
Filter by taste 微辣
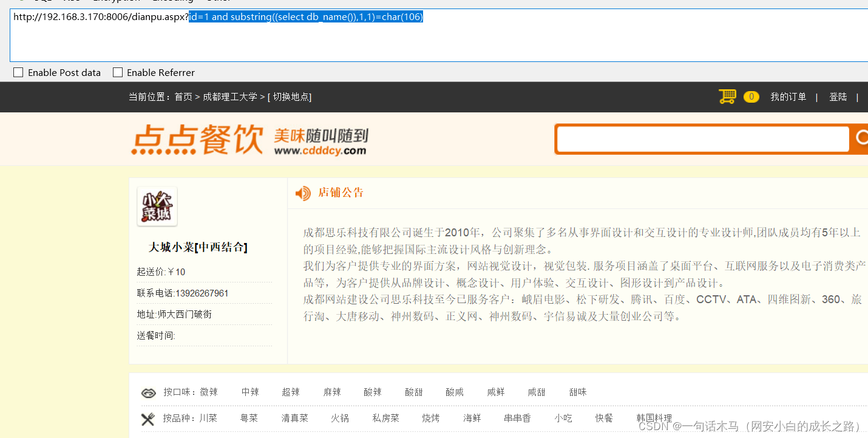209,392
